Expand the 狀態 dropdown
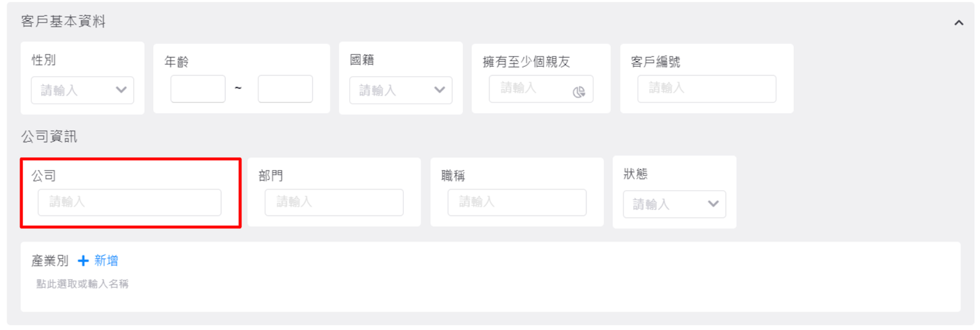The image size is (980, 330). click(x=674, y=204)
